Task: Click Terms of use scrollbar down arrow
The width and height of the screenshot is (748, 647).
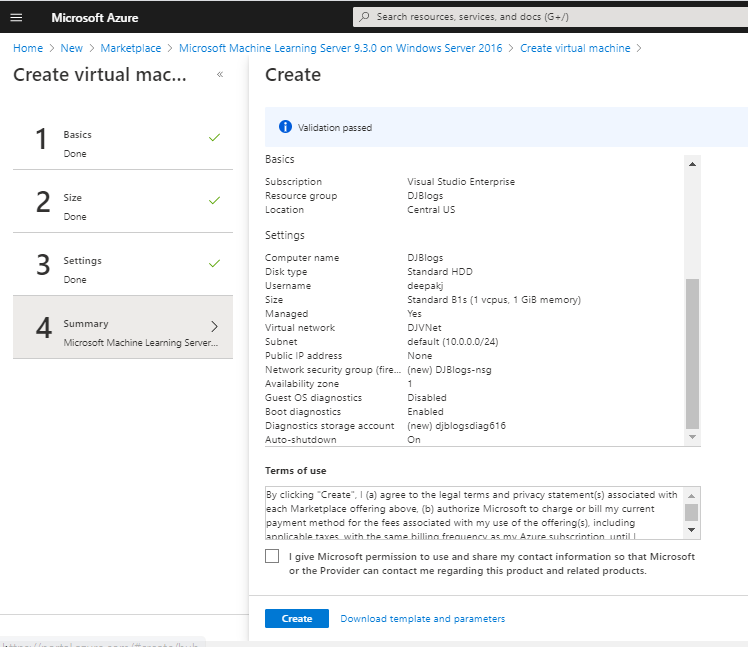Action: click(691, 530)
